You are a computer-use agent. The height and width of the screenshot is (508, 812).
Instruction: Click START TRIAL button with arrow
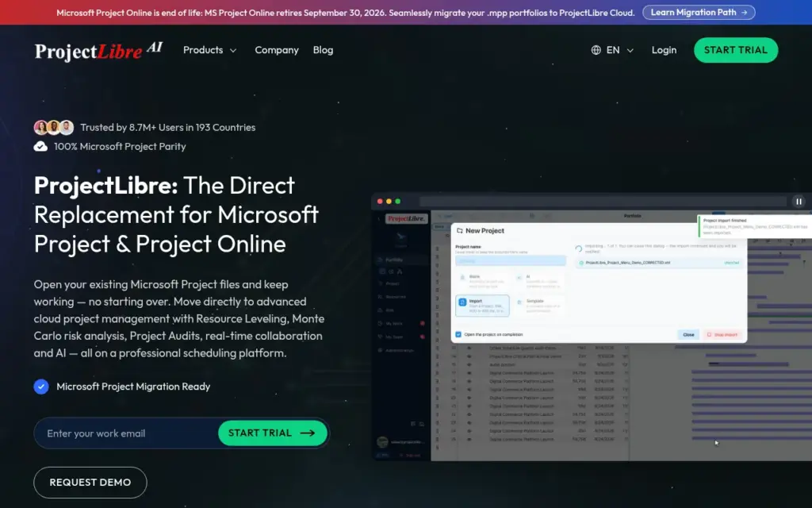273,433
